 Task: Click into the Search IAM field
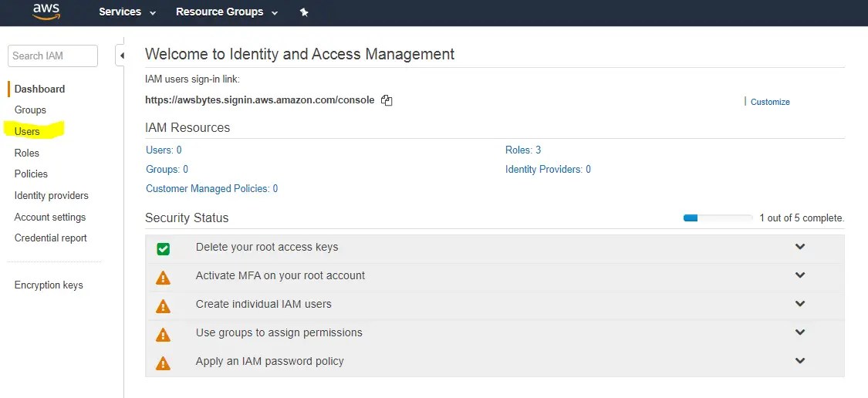point(52,56)
